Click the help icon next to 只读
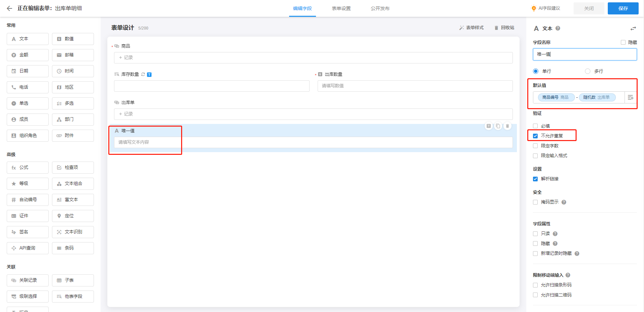Viewport: 644px width, 312px height. pyautogui.click(x=555, y=234)
